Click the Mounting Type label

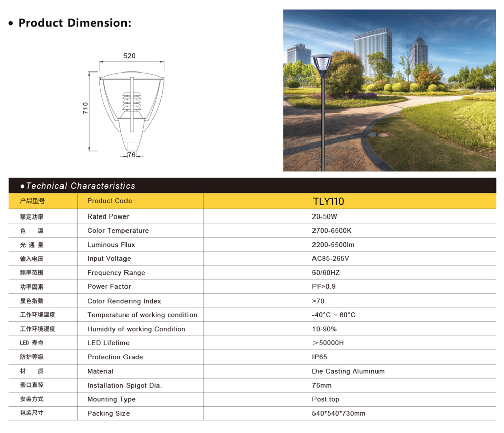[x=111, y=399]
